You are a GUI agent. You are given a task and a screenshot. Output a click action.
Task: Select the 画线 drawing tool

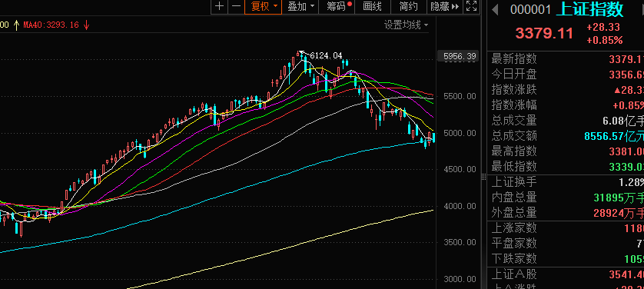tap(373, 7)
